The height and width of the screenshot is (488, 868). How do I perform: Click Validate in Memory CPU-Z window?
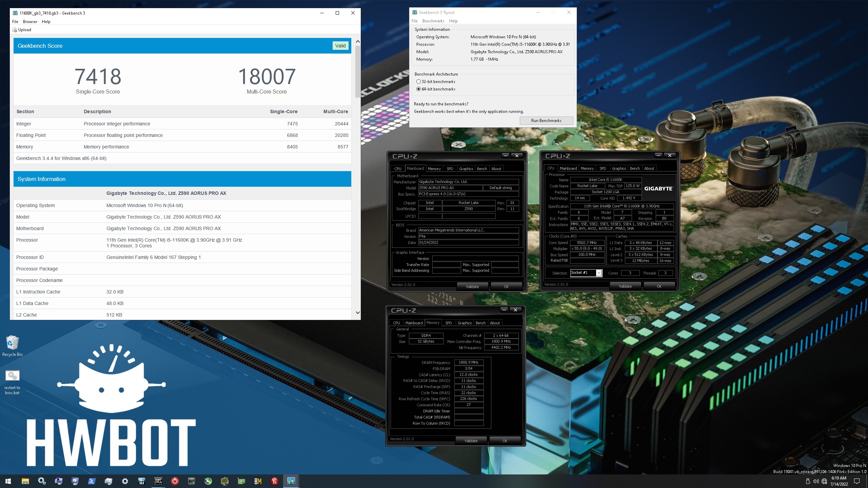pos(471,441)
